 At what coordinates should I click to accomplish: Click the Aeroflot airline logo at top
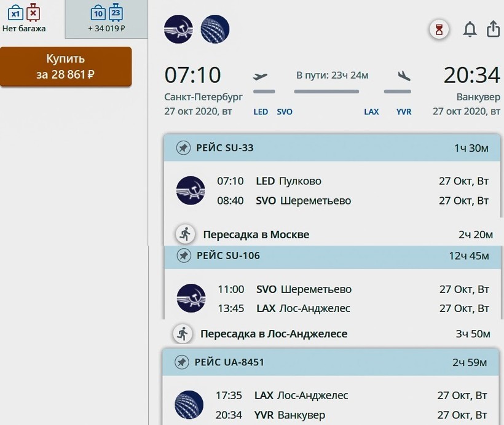[x=178, y=29]
